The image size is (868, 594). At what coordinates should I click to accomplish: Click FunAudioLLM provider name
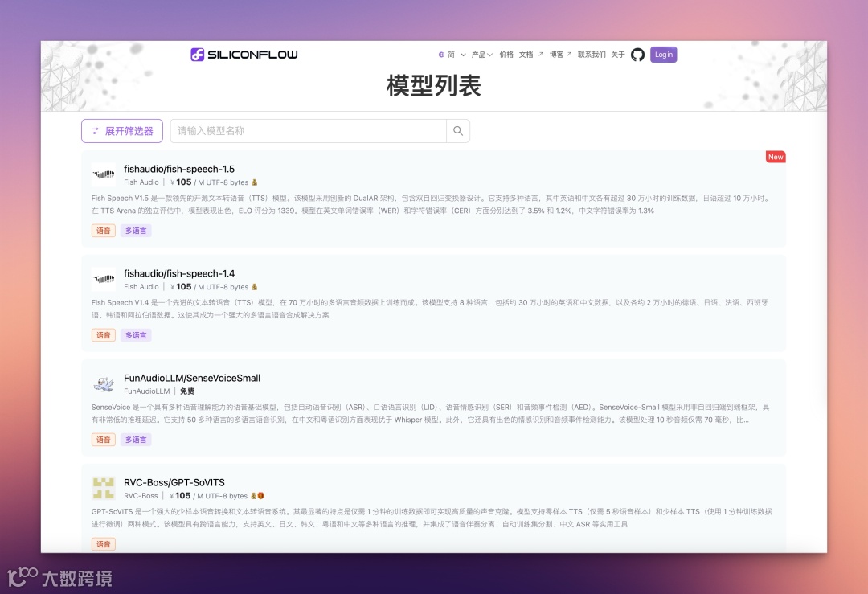click(x=147, y=391)
